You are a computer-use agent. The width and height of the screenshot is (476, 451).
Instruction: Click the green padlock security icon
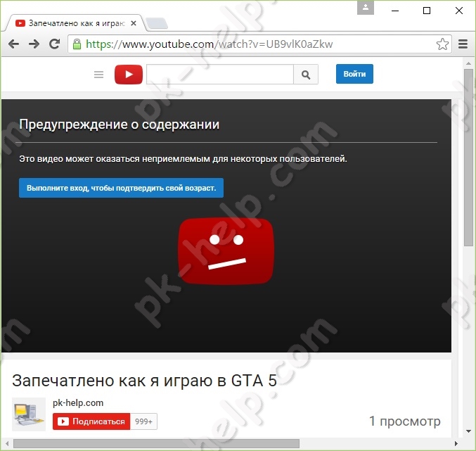pyautogui.click(x=77, y=44)
